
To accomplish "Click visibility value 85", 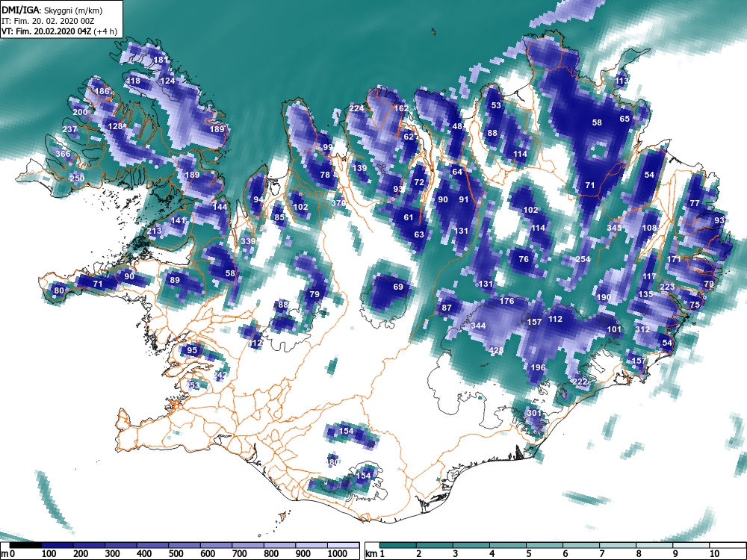I will 279,217.
